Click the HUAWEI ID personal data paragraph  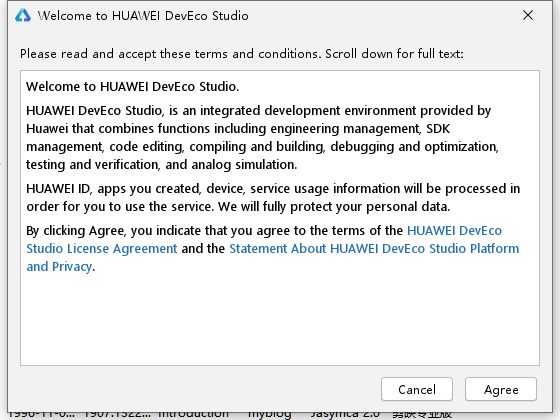click(273, 198)
